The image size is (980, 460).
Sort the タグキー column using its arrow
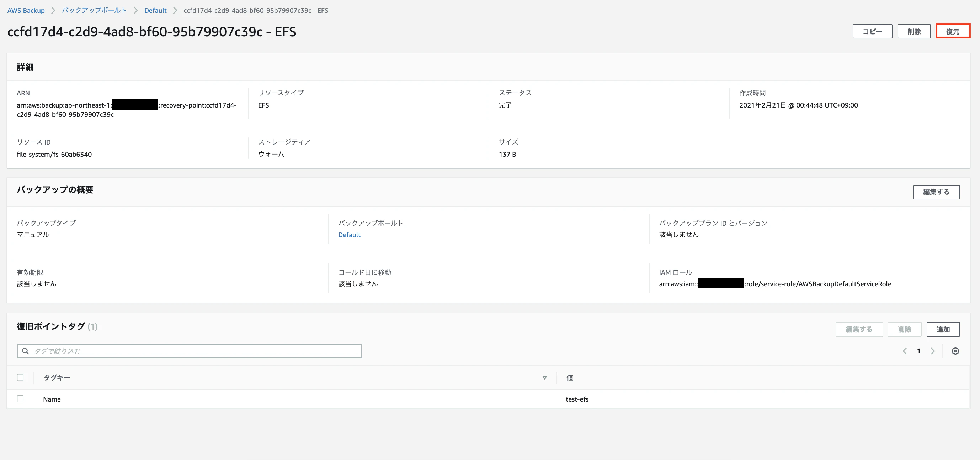click(x=545, y=378)
